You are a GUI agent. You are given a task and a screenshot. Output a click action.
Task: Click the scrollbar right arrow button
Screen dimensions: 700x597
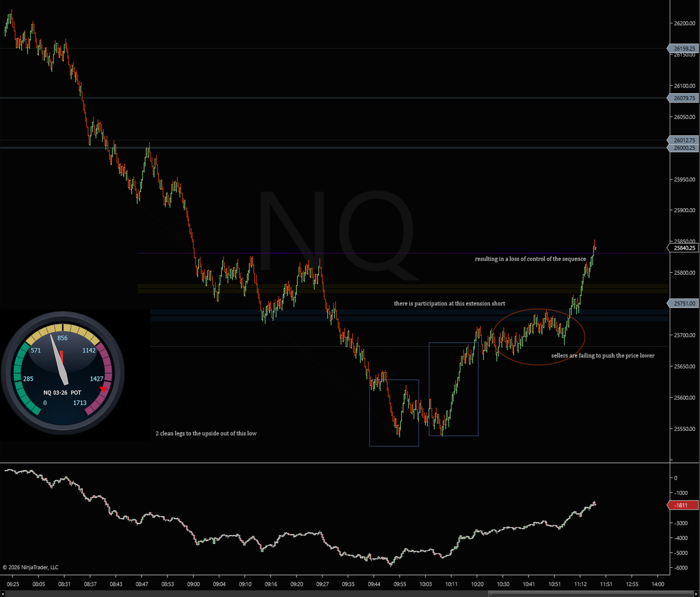tap(697, 594)
